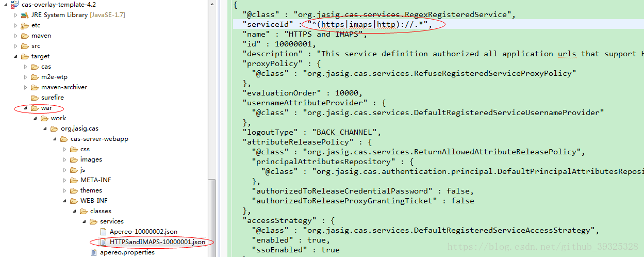Screen dimensions: 644x257
Task: Click the work folder icon
Action: click(45, 118)
